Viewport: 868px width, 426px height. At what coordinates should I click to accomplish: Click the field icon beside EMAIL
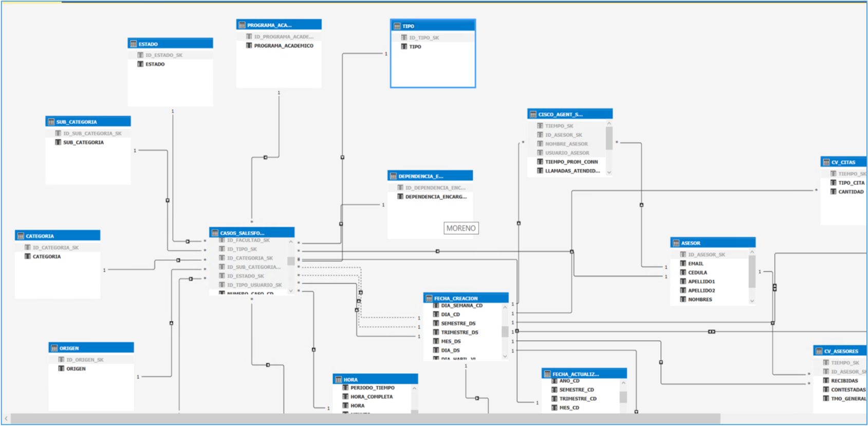click(683, 264)
